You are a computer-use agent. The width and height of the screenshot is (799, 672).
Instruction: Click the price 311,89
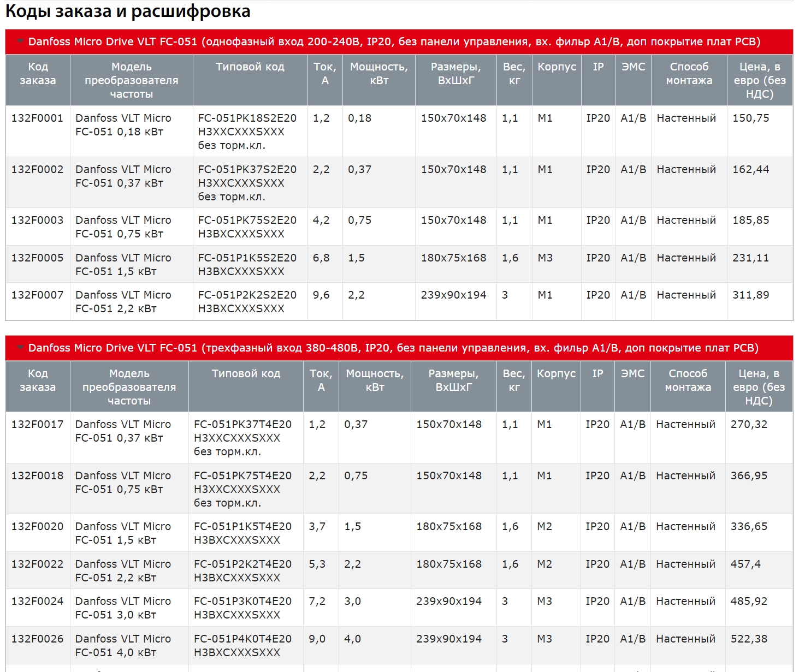tap(751, 295)
